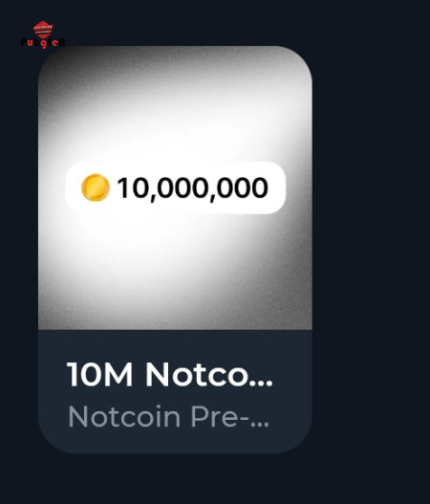This screenshot has width=430, height=504.
Task: Click the digits 10,000,000 in the badge
Action: pyautogui.click(x=193, y=188)
